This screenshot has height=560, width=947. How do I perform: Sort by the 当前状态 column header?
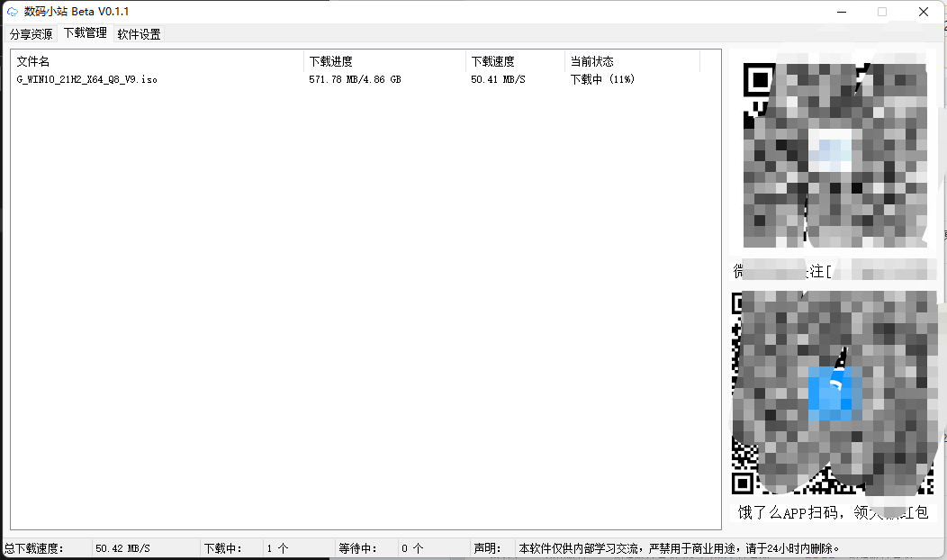pyautogui.click(x=591, y=61)
